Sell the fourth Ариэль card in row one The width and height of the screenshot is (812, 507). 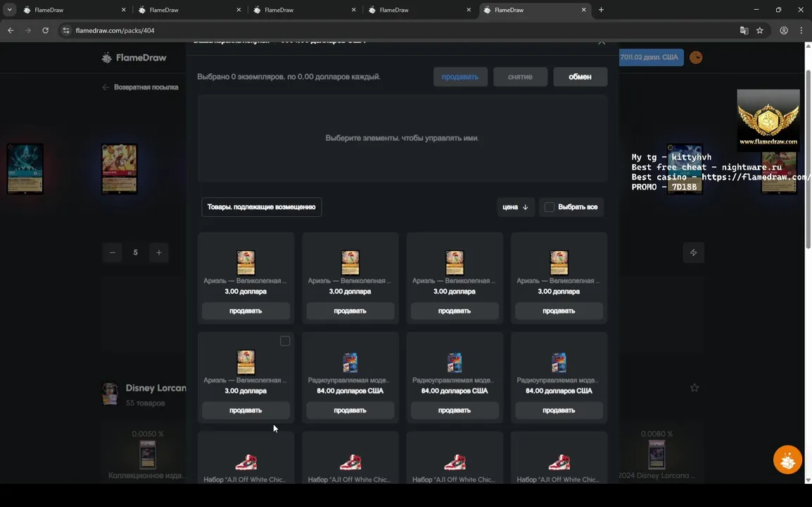[559, 311]
